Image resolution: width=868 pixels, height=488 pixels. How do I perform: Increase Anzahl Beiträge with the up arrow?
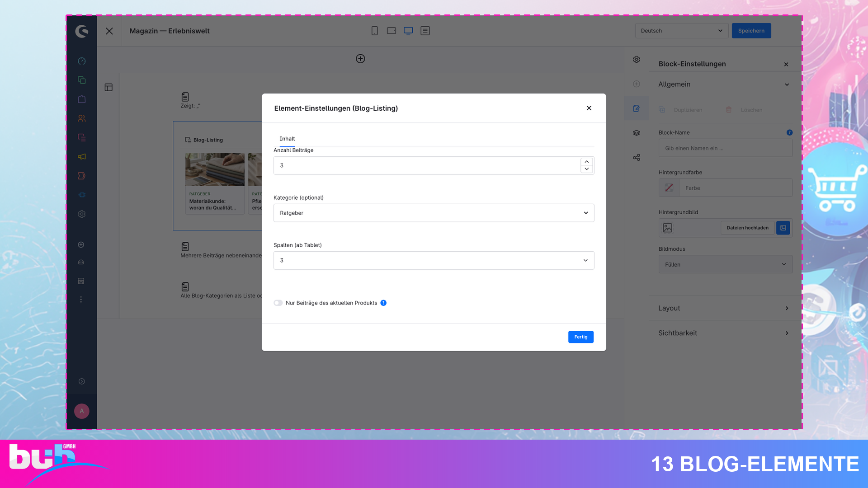(x=586, y=162)
